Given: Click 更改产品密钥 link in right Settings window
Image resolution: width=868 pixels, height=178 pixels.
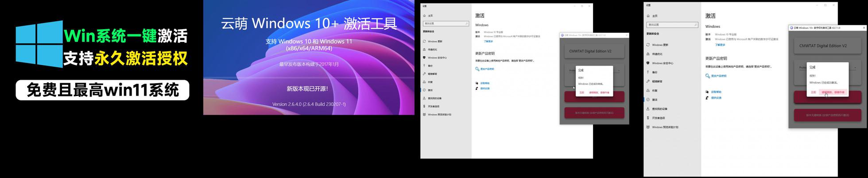Looking at the screenshot, I should [x=719, y=76].
